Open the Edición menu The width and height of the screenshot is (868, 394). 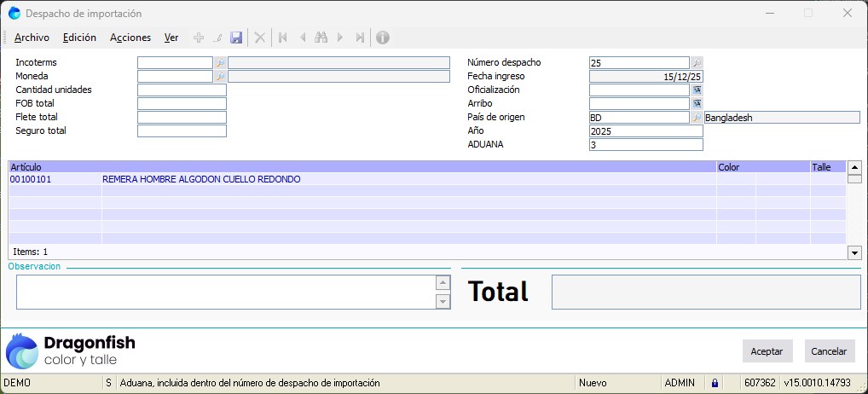[x=79, y=38]
